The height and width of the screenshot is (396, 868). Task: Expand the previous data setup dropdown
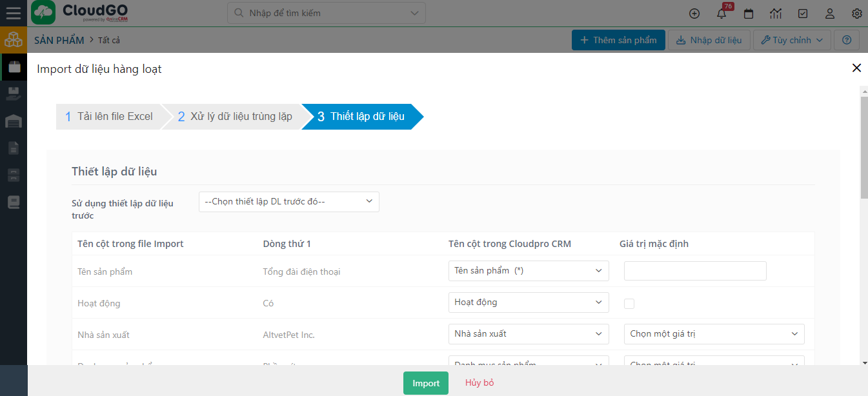288,202
